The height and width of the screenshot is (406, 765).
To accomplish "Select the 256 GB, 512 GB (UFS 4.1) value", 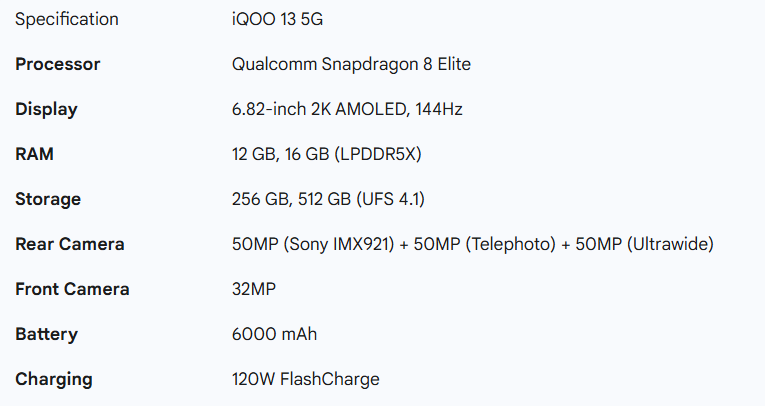I will tap(328, 199).
